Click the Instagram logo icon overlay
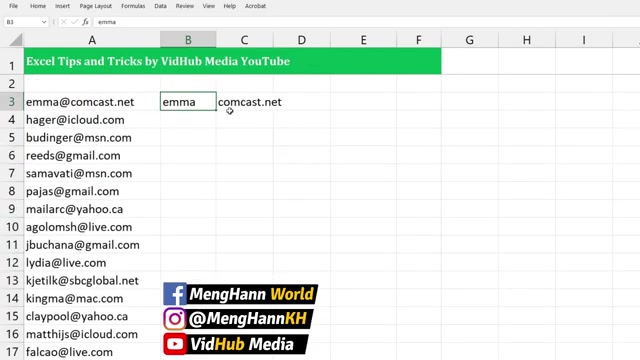 coord(175,319)
